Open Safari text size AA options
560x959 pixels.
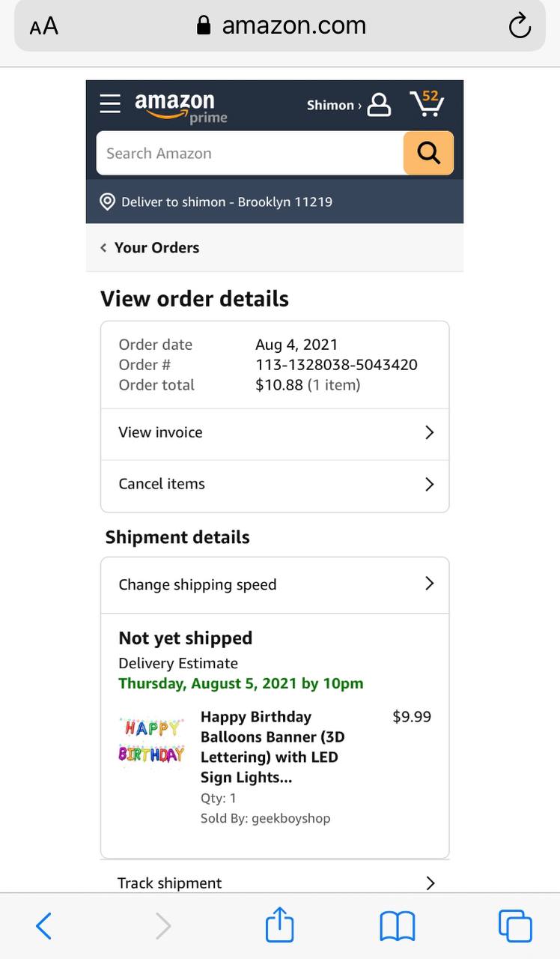click(44, 27)
